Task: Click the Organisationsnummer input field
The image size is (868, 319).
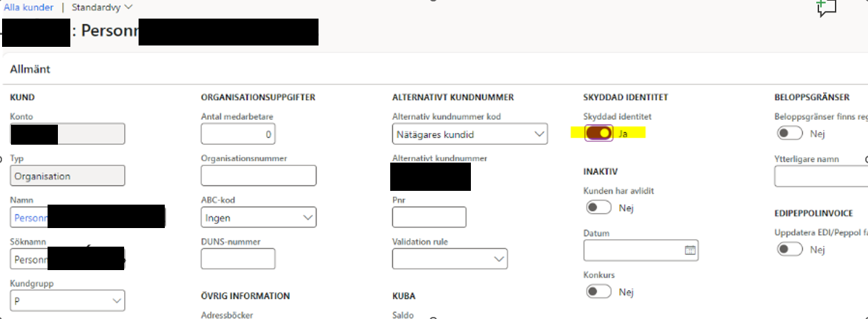Action: coord(259,176)
